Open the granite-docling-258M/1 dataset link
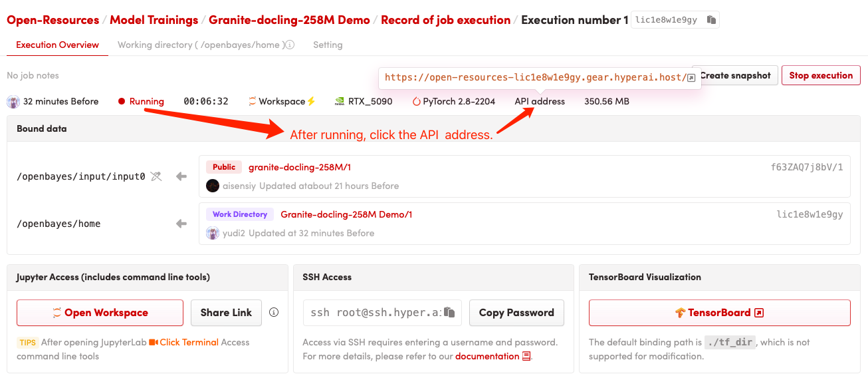This screenshot has width=868, height=378. [x=300, y=167]
